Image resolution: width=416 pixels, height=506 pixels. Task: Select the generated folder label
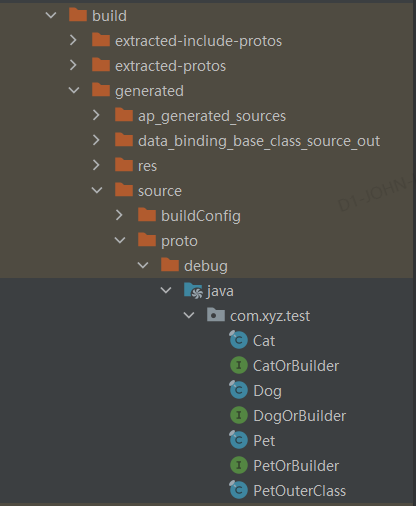click(x=149, y=91)
